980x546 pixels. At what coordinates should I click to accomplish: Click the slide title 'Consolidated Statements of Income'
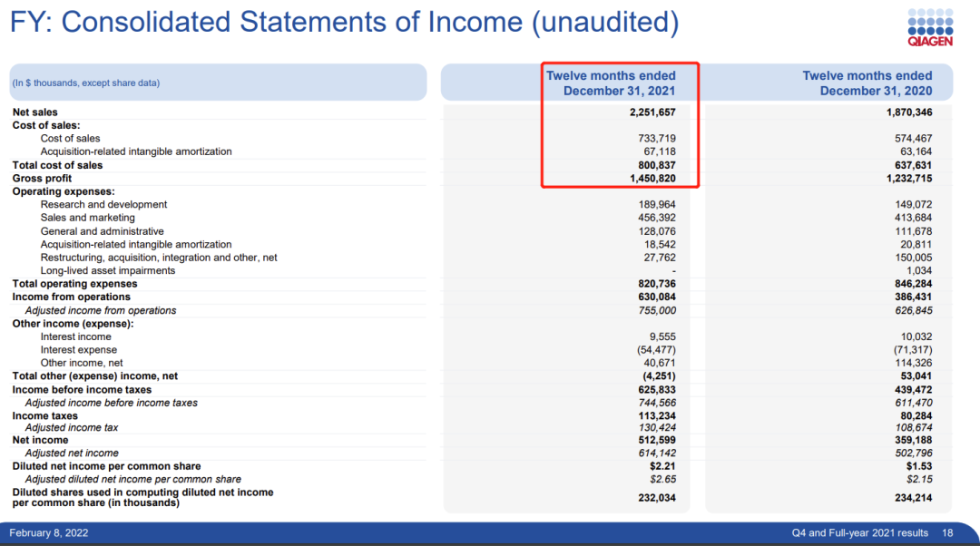pos(343,23)
